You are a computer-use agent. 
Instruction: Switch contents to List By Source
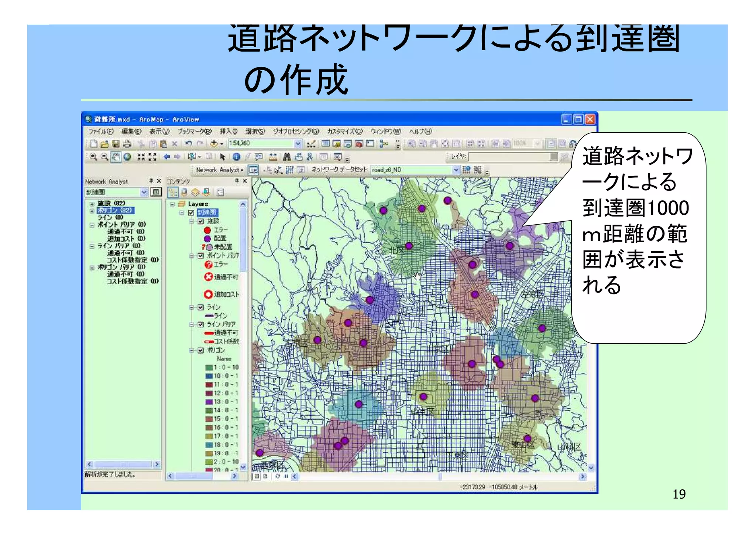point(184,192)
